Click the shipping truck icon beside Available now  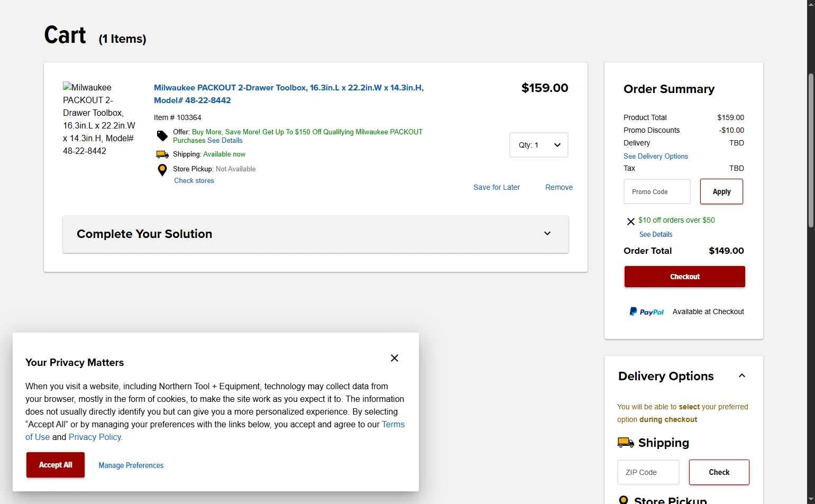(x=162, y=154)
